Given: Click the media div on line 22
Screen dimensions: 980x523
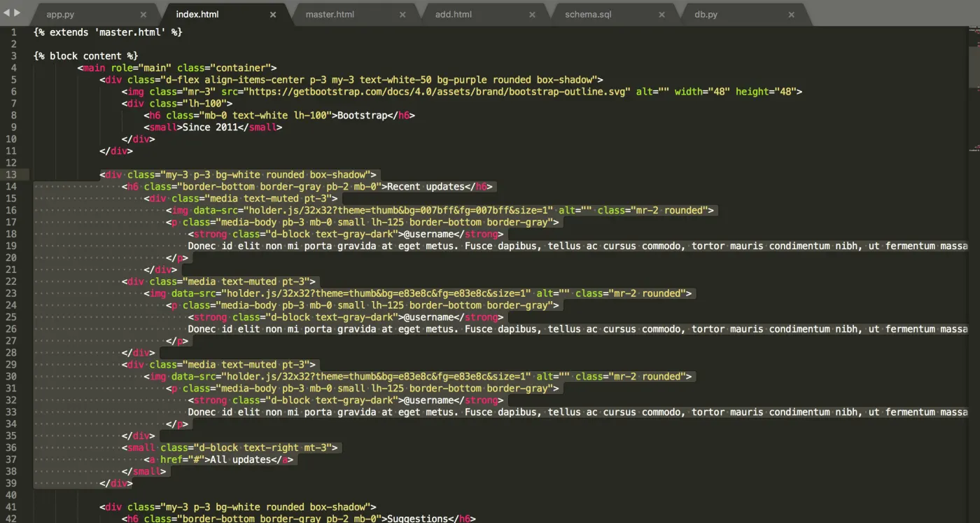Looking at the screenshot, I should coord(219,281).
